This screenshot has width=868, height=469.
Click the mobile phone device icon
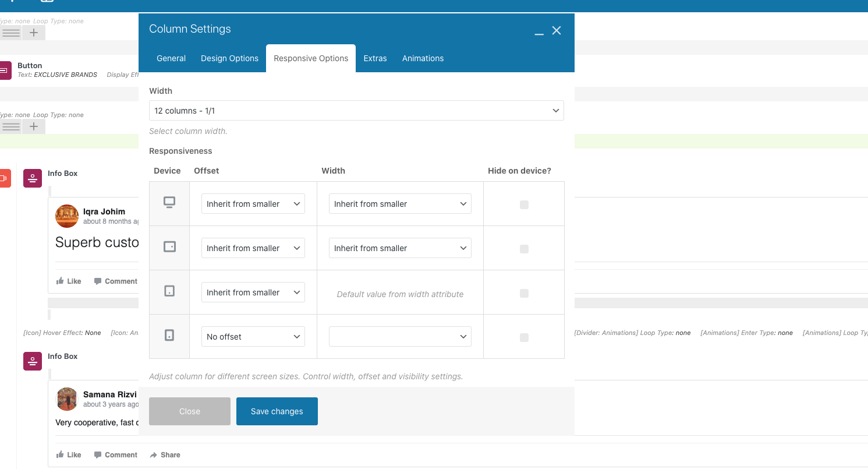pyautogui.click(x=169, y=335)
